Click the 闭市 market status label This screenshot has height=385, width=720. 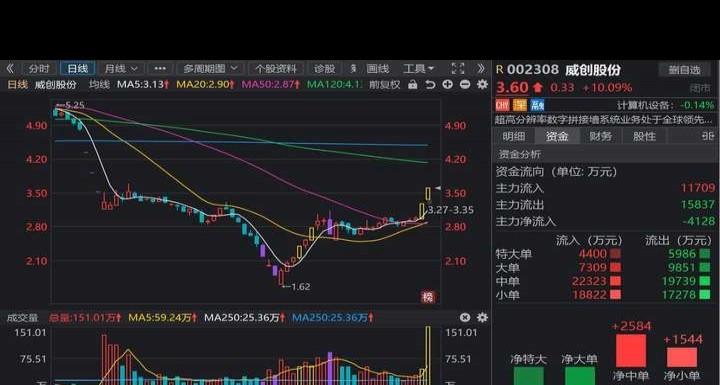pyautogui.click(x=700, y=88)
